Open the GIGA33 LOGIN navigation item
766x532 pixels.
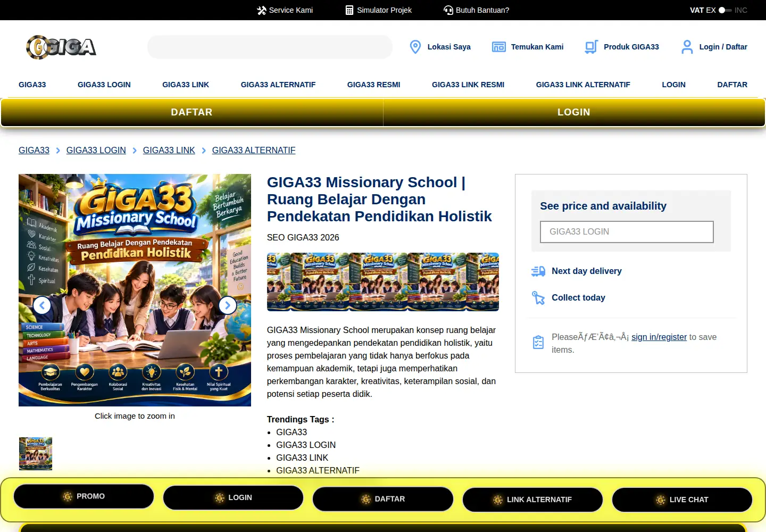(104, 85)
